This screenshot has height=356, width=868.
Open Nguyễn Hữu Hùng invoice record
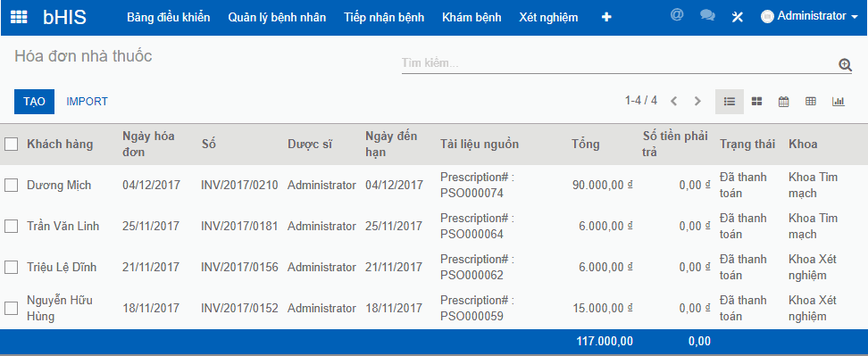(x=60, y=309)
